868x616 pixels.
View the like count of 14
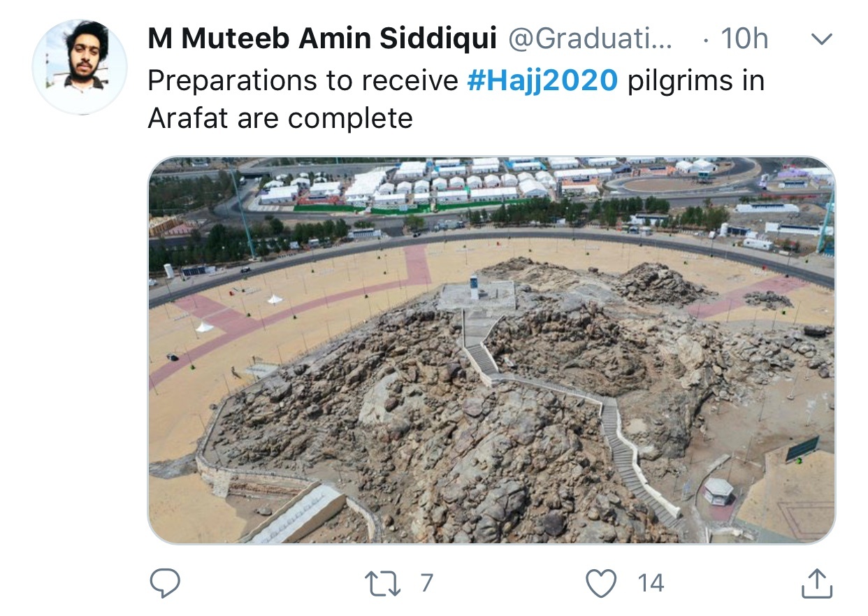click(x=651, y=583)
